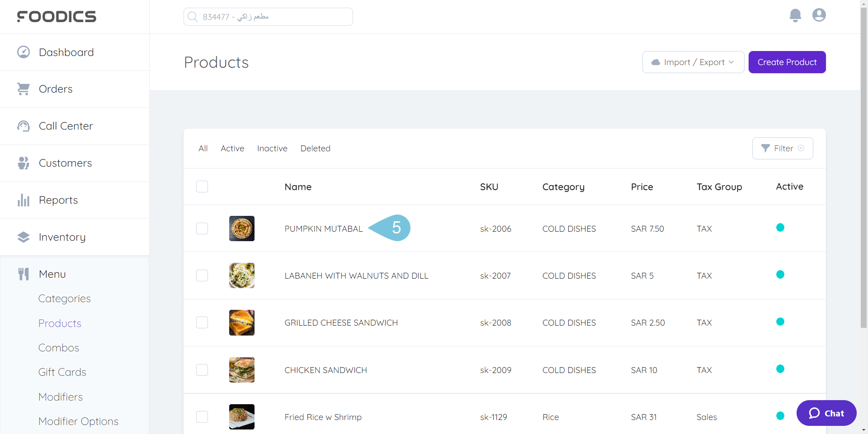Open Modifiers under Menu
Image resolution: width=868 pixels, height=434 pixels.
[x=61, y=397]
